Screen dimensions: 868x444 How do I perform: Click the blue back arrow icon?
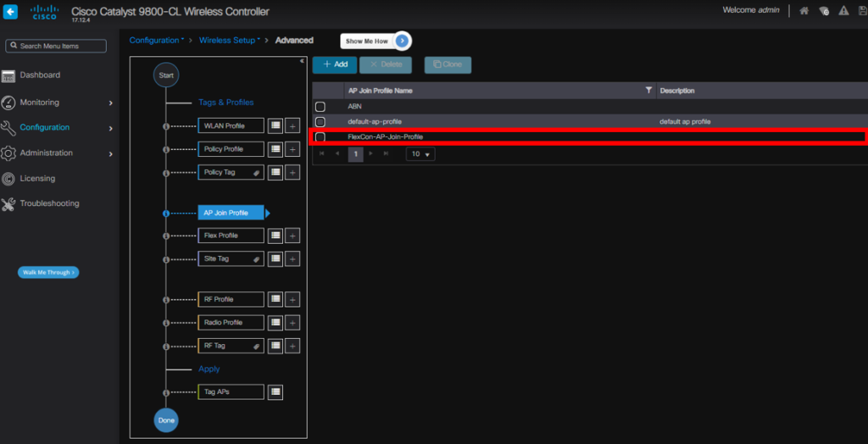coord(10,12)
